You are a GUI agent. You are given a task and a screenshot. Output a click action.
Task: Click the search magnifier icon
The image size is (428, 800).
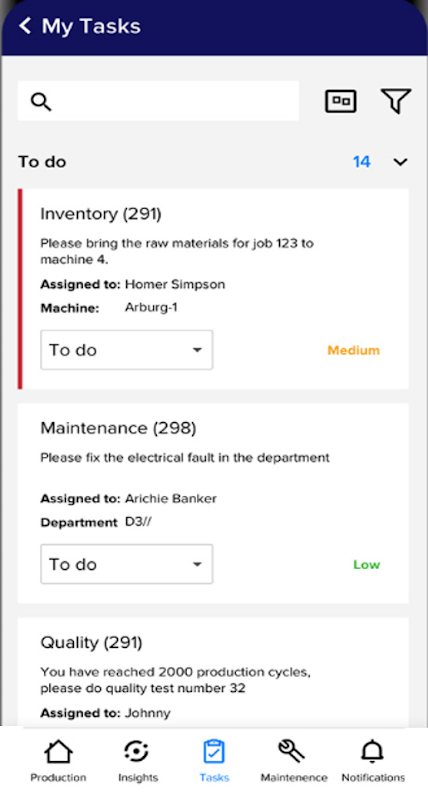(41, 102)
